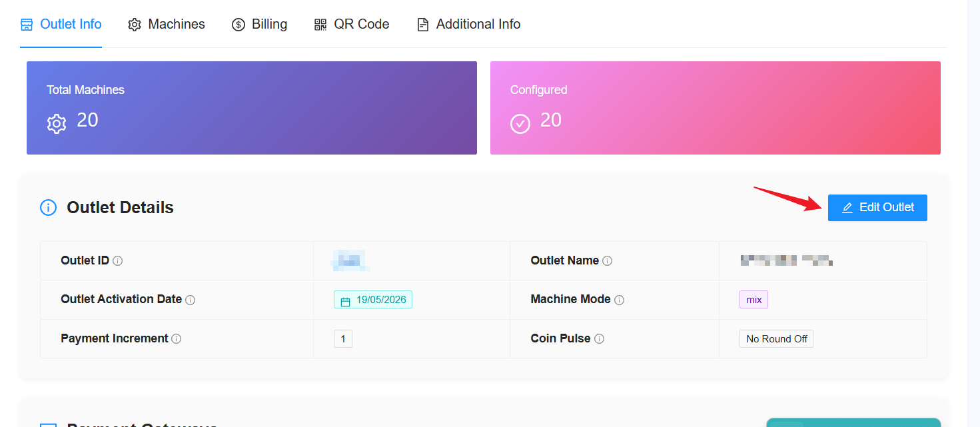
Task: Click the gear icon in Total Machines card
Action: 57,124
